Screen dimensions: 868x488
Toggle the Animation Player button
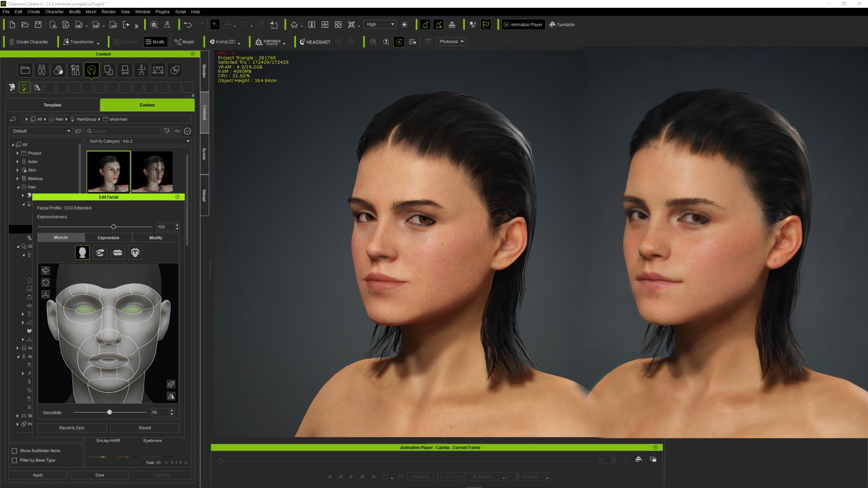tap(523, 25)
